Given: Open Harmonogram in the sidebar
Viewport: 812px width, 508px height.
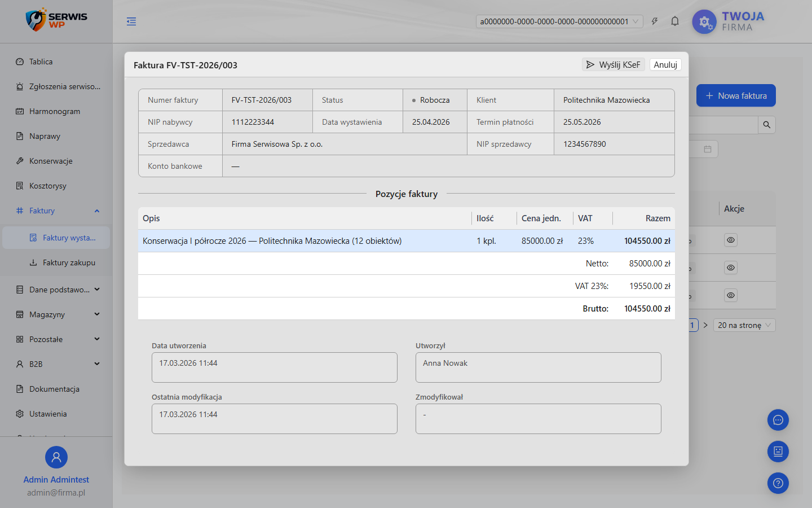Looking at the screenshot, I should point(56,111).
